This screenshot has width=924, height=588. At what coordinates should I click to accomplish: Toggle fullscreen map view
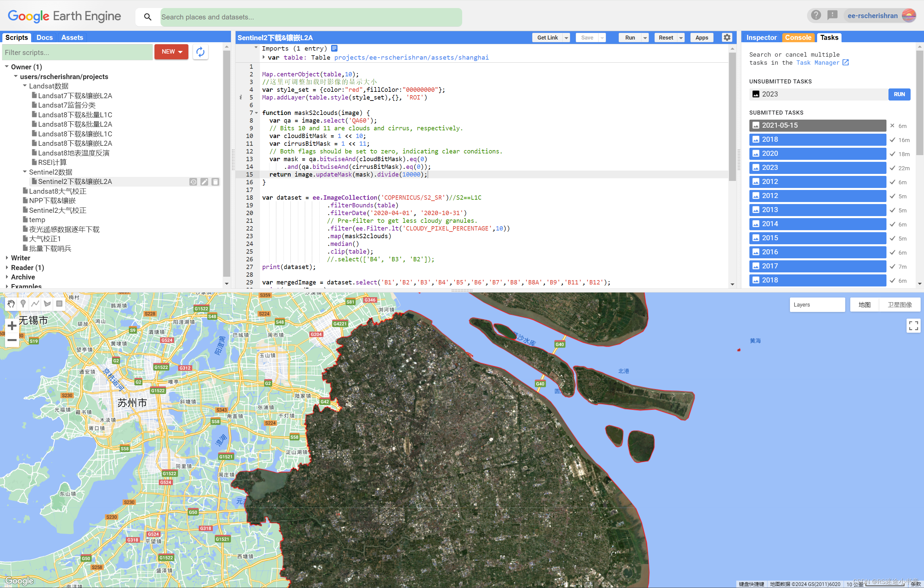tap(913, 326)
